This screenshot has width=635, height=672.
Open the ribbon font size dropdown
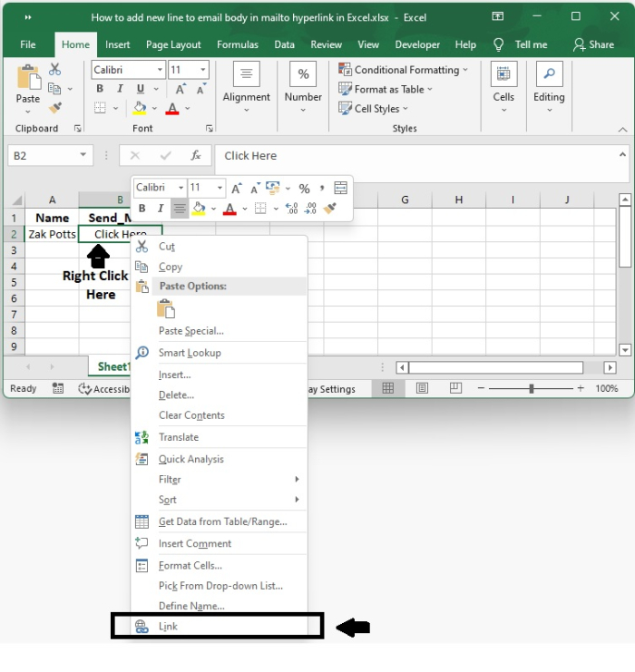coord(203,70)
